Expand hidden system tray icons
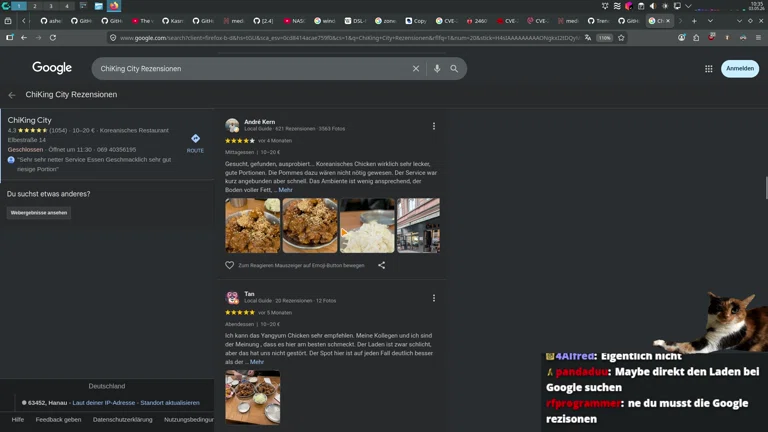 (688, 6)
